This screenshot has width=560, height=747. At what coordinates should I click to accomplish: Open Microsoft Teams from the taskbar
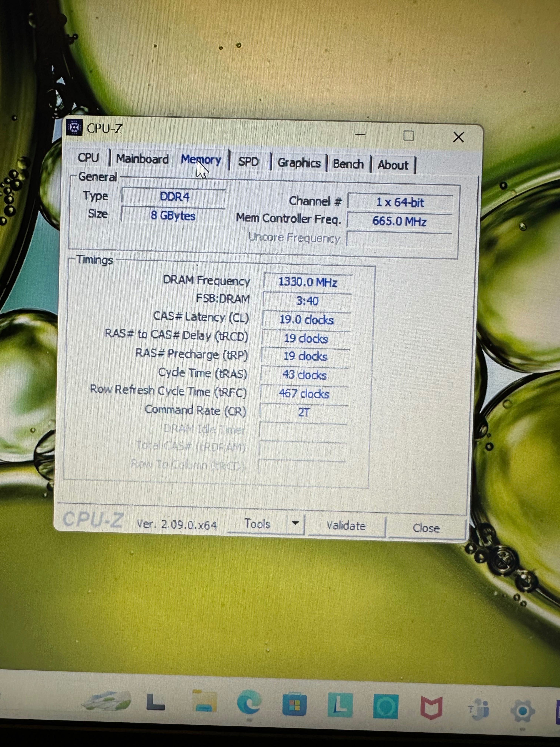click(479, 709)
